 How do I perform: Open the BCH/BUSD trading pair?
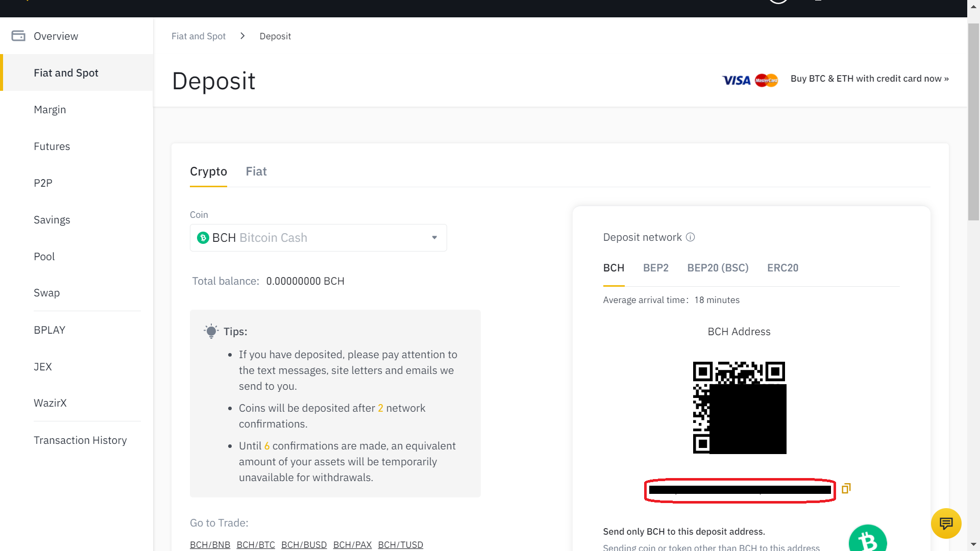click(x=304, y=544)
